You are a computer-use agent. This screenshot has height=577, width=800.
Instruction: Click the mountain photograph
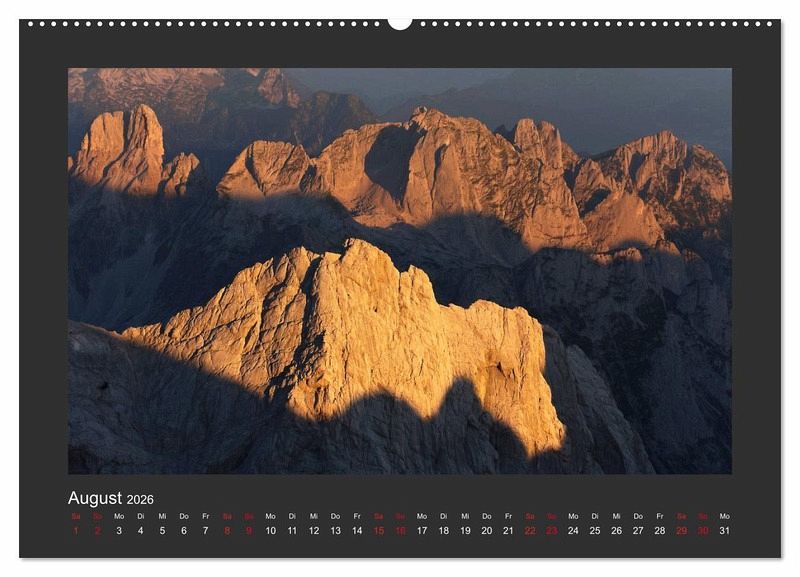tap(400, 270)
